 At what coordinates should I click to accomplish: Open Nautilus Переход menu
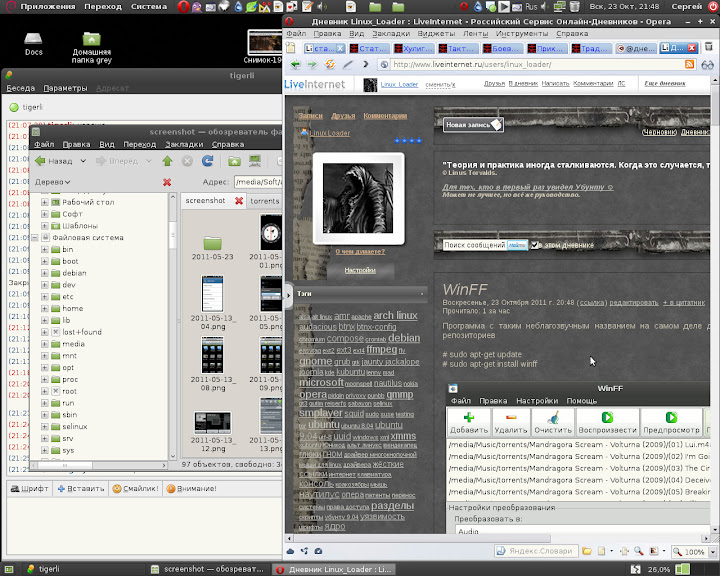(140, 144)
